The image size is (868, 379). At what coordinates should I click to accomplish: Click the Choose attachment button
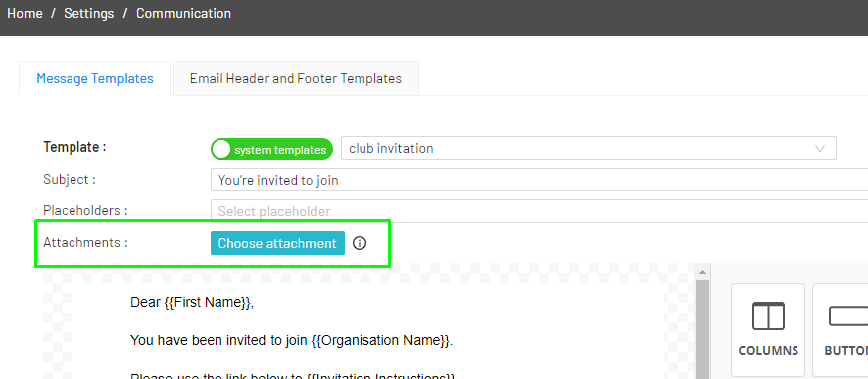pyautogui.click(x=277, y=243)
